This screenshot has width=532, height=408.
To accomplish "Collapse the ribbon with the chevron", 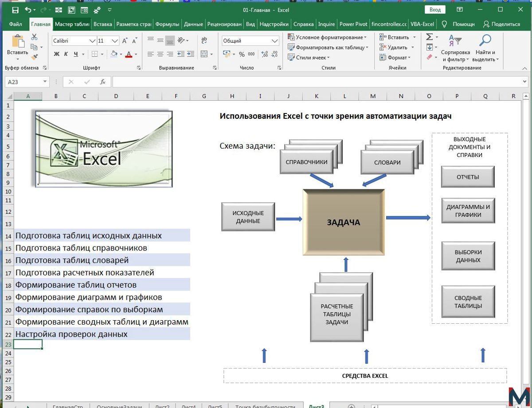I will 525,68.
